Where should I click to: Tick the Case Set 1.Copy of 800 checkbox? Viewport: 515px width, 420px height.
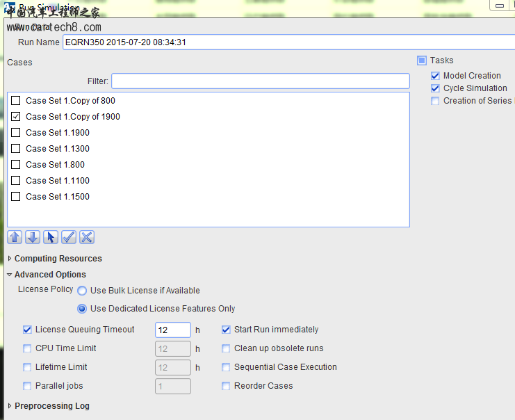[x=16, y=101]
